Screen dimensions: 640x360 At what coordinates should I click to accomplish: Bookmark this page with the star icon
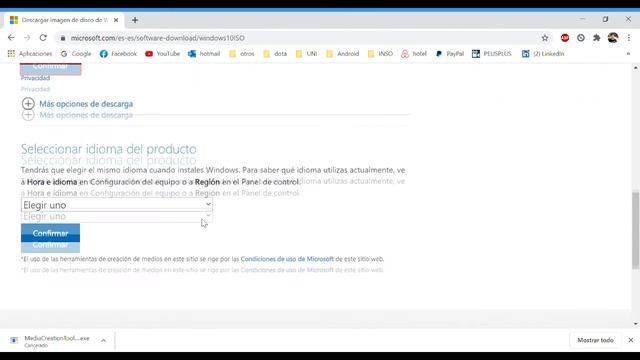544,38
